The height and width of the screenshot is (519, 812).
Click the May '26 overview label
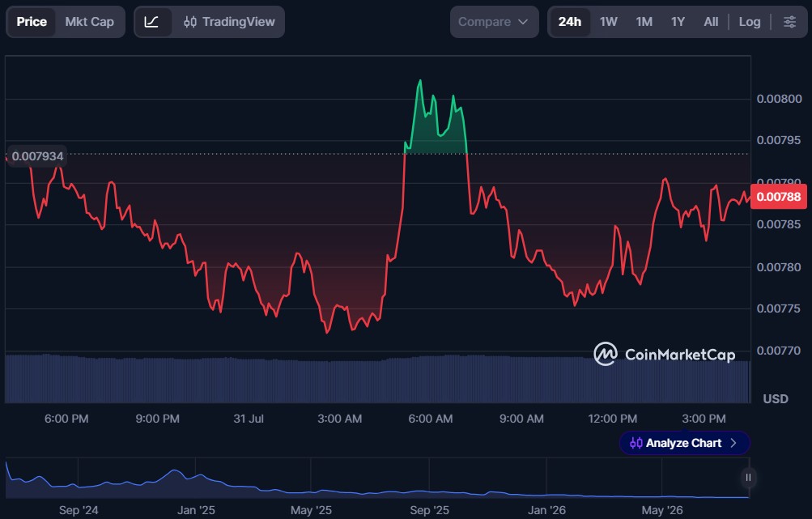661,510
